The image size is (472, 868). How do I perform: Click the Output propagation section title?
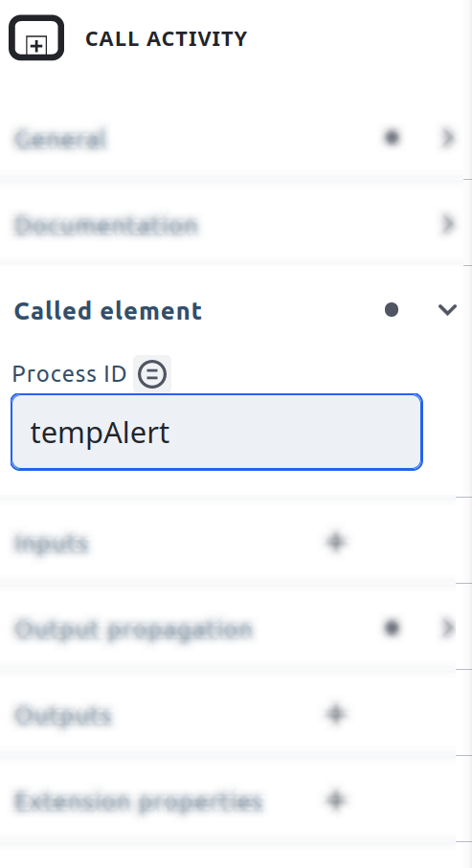click(x=133, y=630)
